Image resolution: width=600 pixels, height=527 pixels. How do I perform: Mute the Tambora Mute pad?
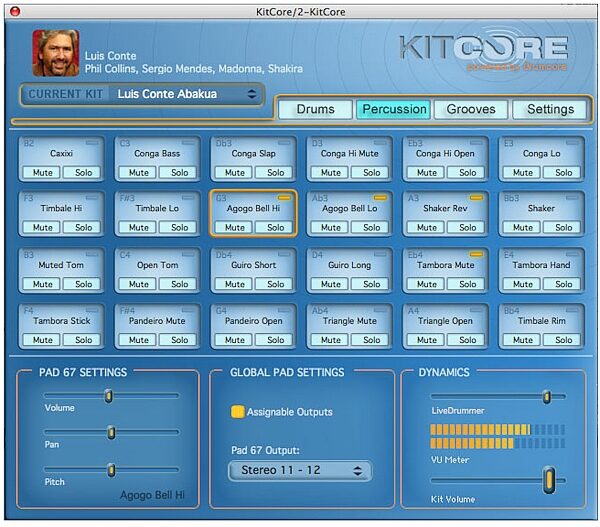point(426,284)
